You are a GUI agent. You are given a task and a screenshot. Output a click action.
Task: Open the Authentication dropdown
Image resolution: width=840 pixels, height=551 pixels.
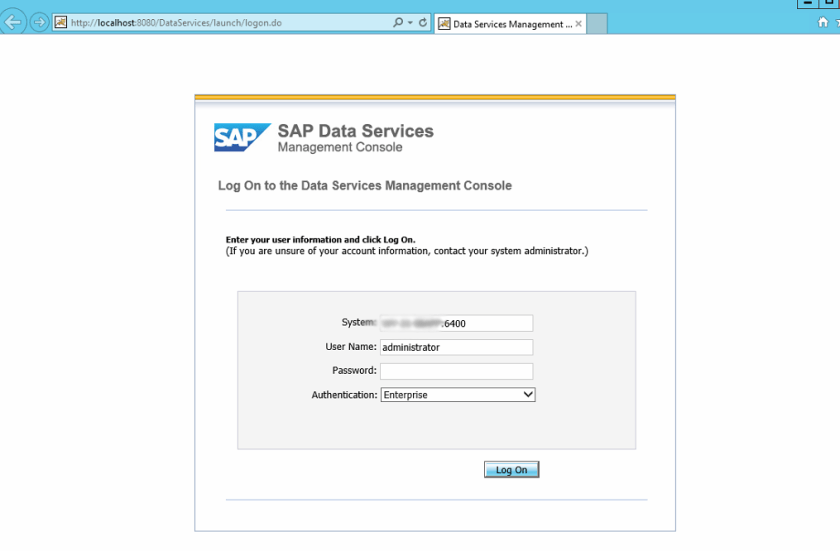pos(529,395)
